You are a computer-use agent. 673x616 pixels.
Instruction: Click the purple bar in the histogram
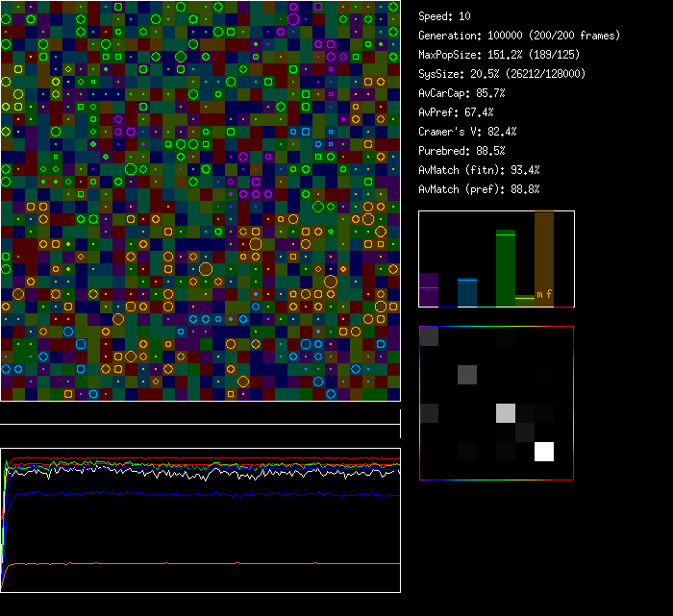[429, 290]
